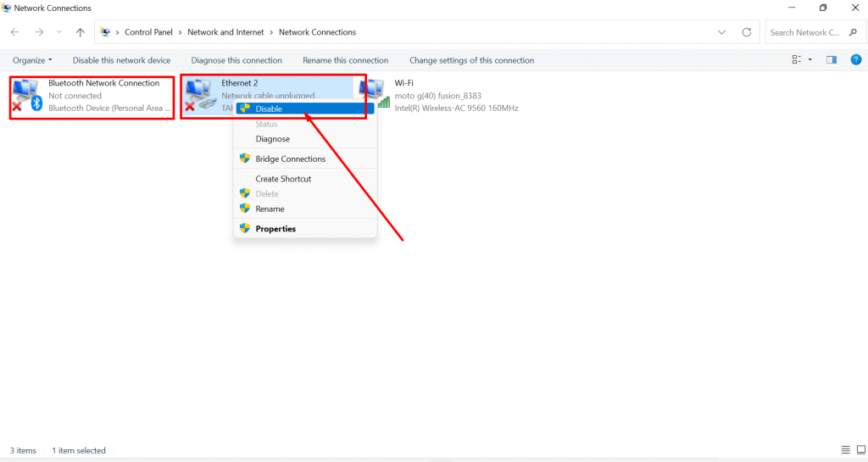The height and width of the screenshot is (462, 868).
Task: Click '3 items' status bar text
Action: 23,450
